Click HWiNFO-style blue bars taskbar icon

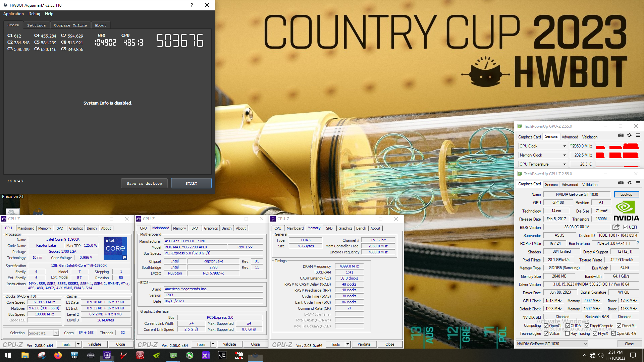pyautogui.click(x=74, y=355)
